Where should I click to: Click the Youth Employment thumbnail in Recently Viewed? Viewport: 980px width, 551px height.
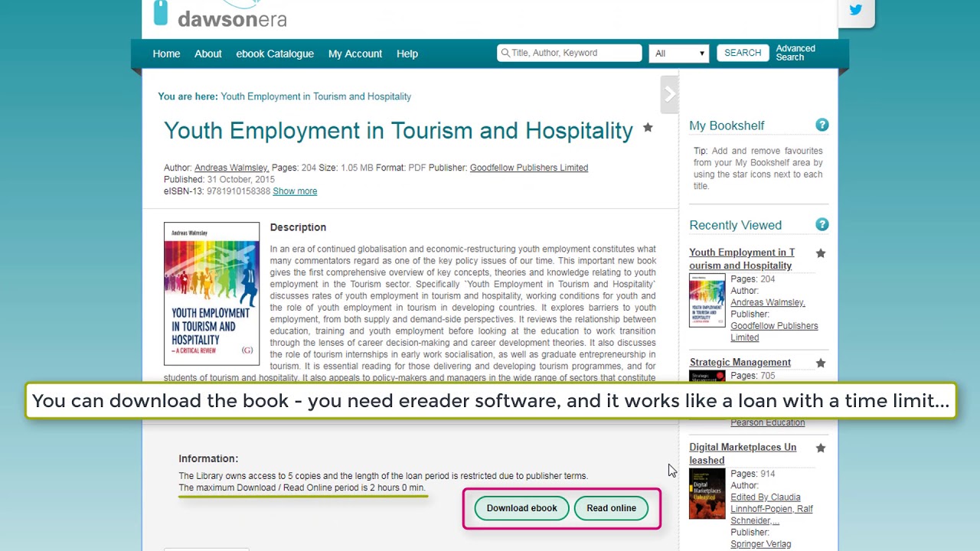(x=707, y=300)
